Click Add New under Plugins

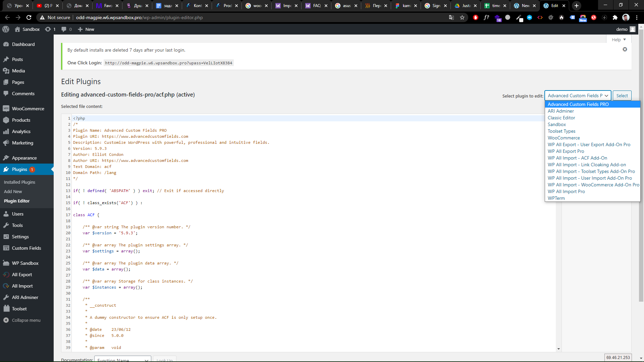[x=13, y=191]
